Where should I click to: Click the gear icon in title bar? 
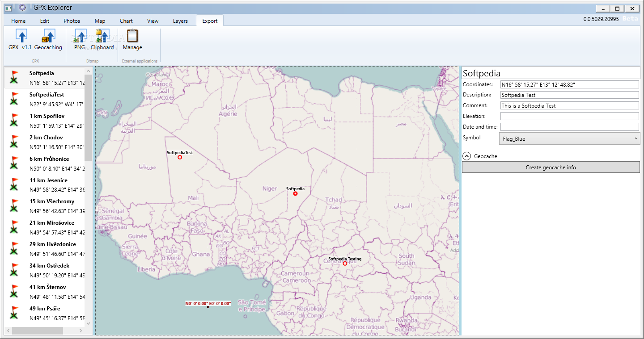[22, 8]
